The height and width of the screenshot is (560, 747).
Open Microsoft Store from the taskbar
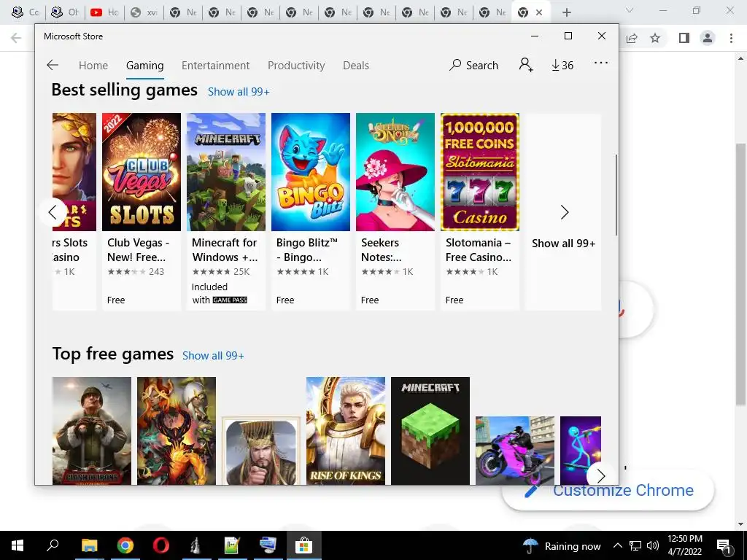(303, 545)
